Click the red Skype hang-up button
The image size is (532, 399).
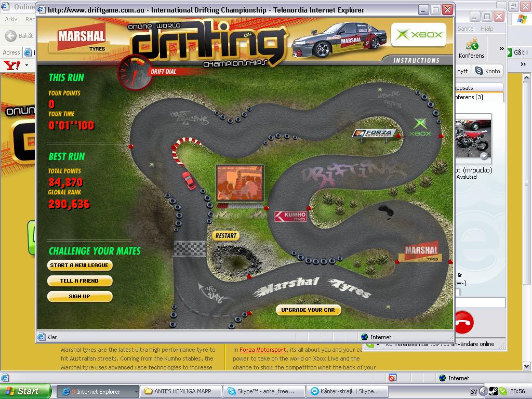(x=464, y=322)
